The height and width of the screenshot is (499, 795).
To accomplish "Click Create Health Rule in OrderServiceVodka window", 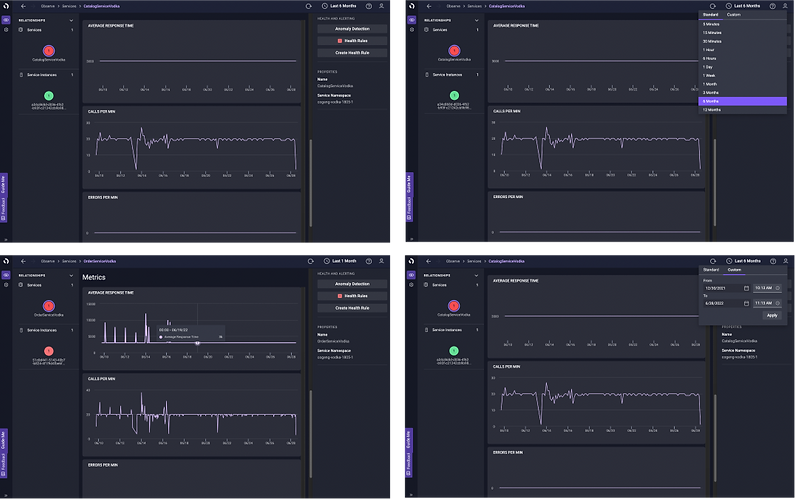I will point(352,308).
